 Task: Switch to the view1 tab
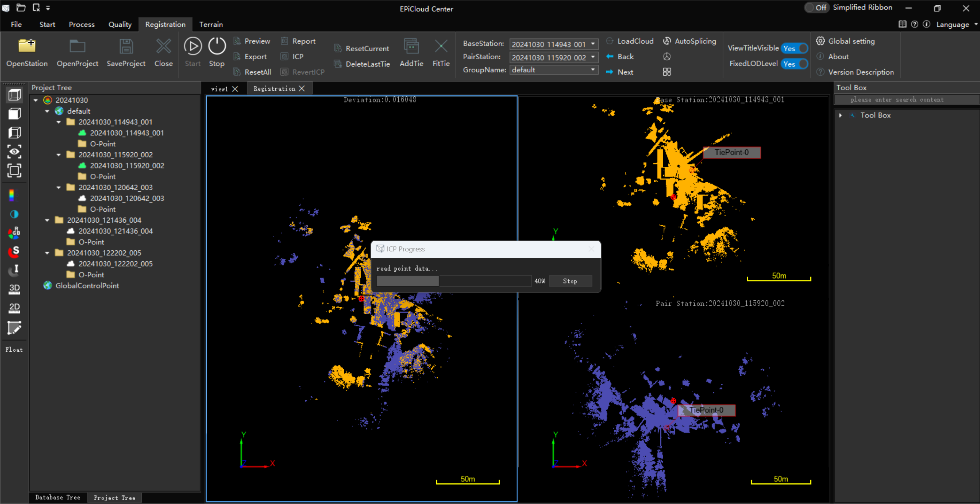[219, 89]
